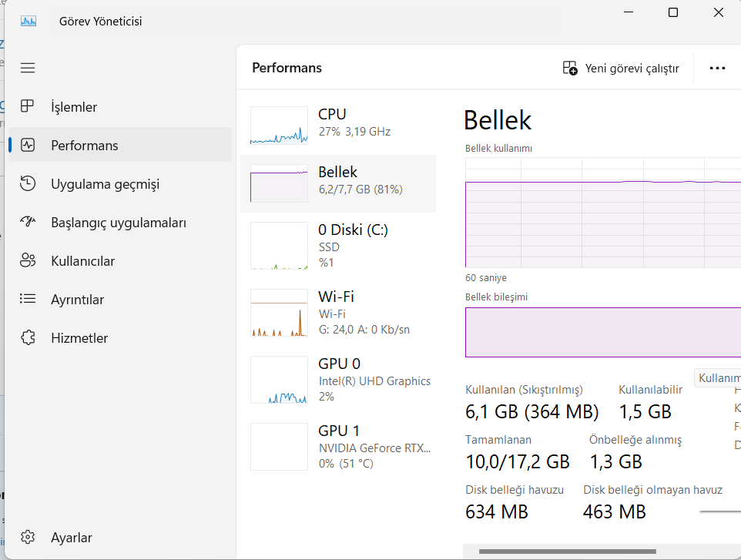
Task: Open the Hizmetler puzzle icon
Action: [x=28, y=338]
